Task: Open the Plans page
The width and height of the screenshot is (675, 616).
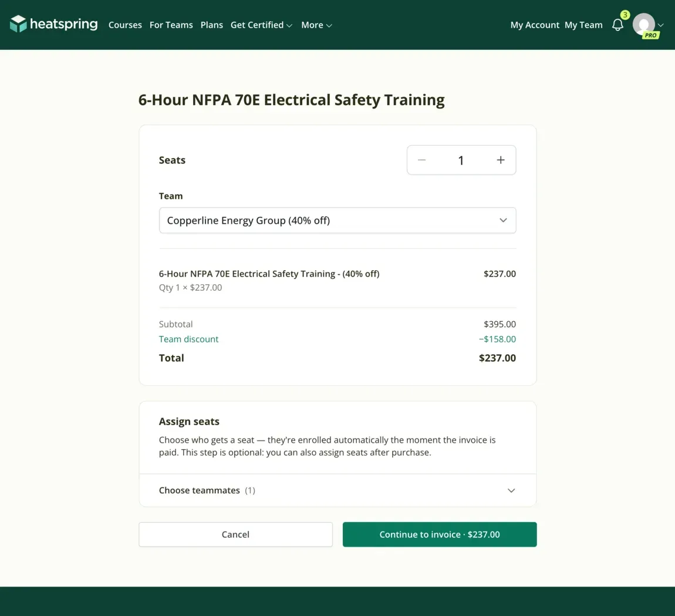Action: pos(212,25)
